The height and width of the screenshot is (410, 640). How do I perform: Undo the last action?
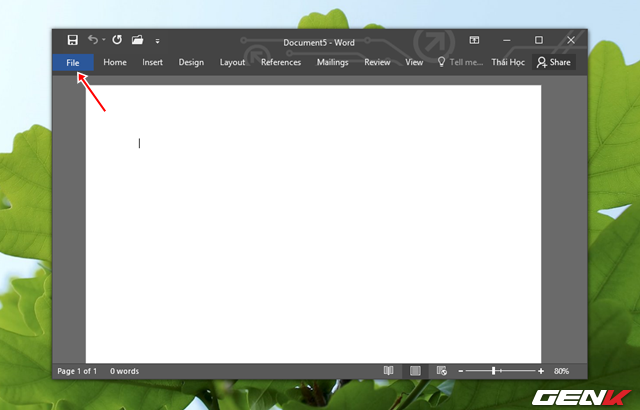coord(93,40)
